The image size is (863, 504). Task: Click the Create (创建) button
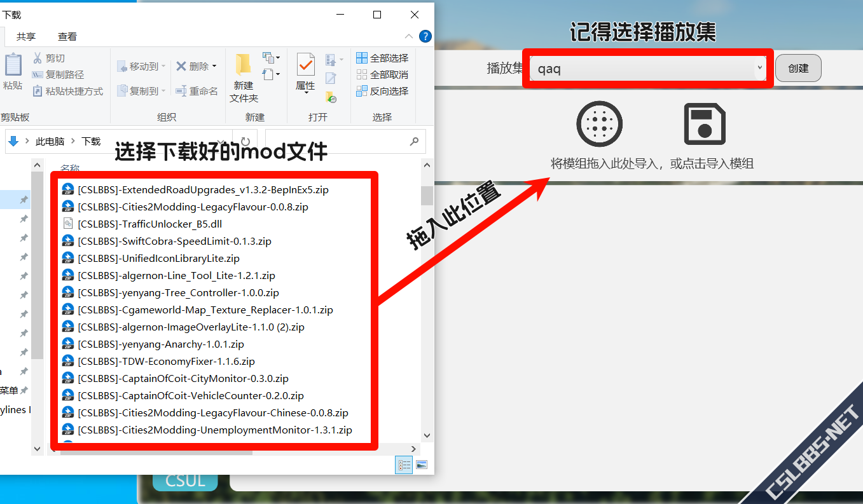click(798, 68)
